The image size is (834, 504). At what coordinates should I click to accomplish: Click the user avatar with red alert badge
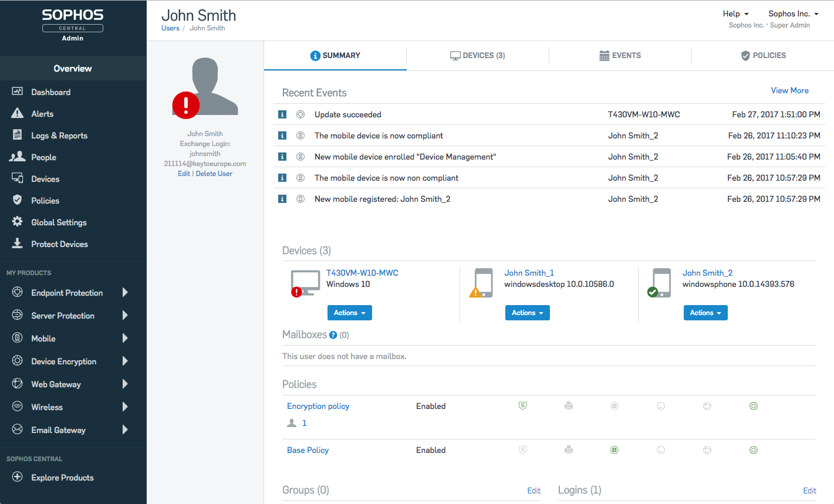(205, 87)
